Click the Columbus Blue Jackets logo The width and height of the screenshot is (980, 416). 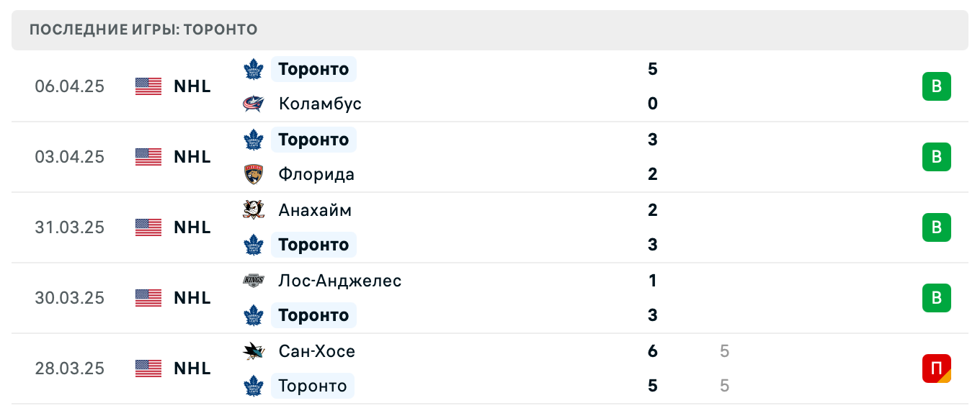coord(254,104)
